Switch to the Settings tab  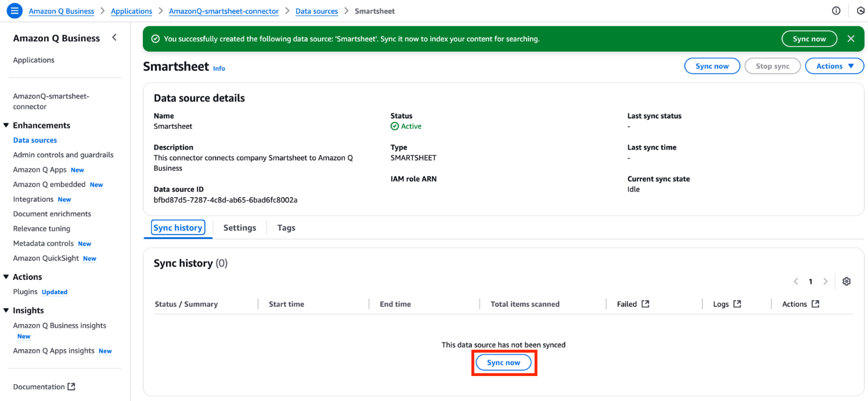tap(239, 228)
